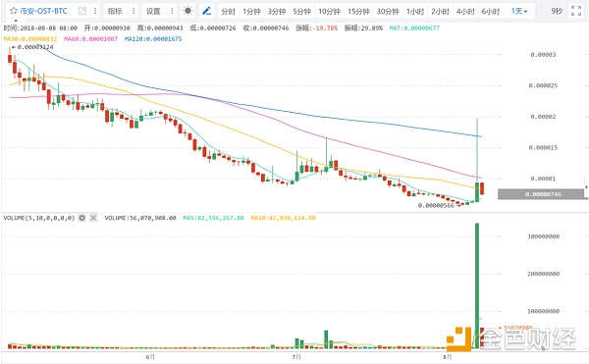Click the 8月 date axis label
589x364 pixels.
(447, 356)
